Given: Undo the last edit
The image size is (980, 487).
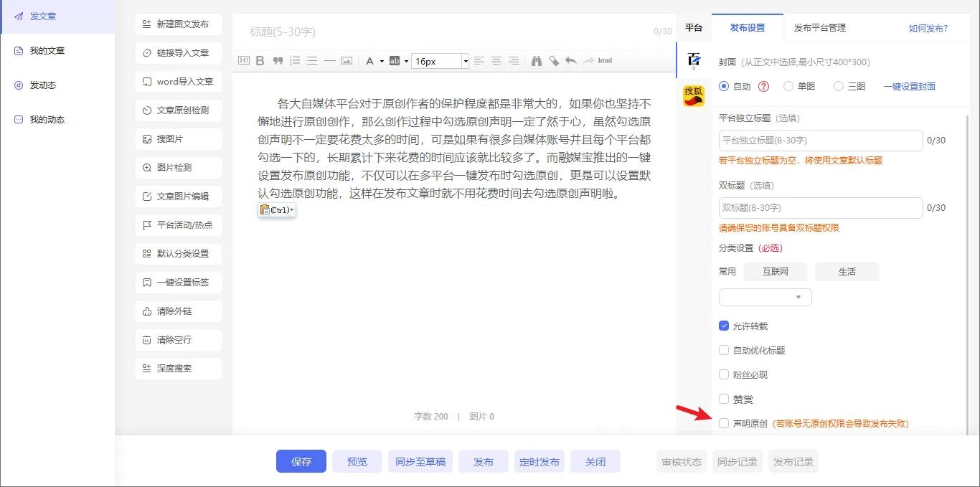Looking at the screenshot, I should pos(570,60).
